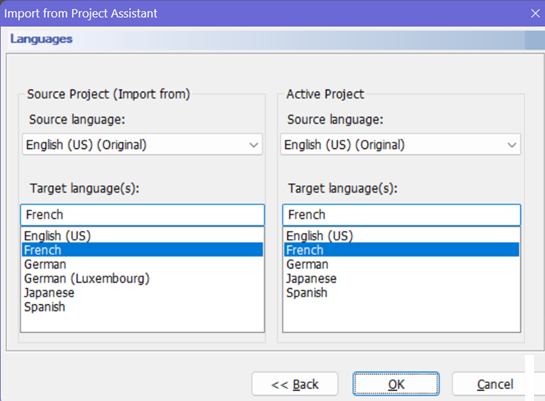Focus Source Project target language text field
Screen dimensions: 545x401
143,215
